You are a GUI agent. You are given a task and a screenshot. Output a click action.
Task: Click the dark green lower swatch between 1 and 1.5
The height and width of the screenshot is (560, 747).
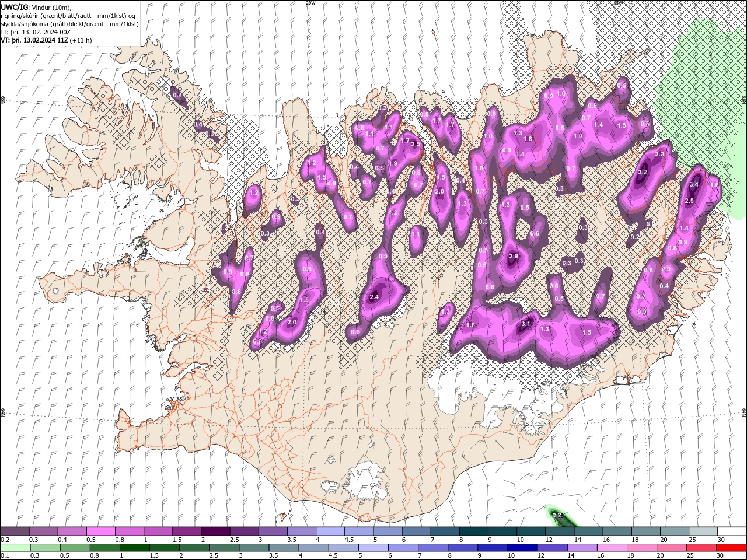tap(135, 548)
